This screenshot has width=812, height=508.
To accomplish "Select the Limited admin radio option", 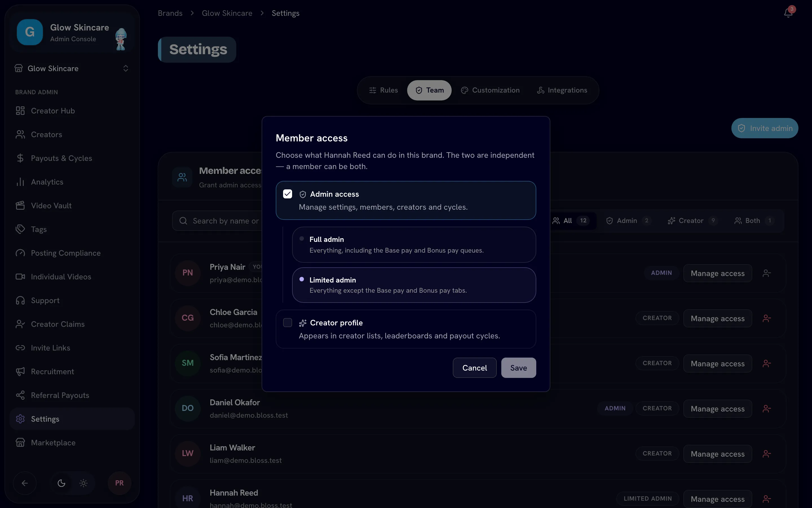I will point(414,285).
